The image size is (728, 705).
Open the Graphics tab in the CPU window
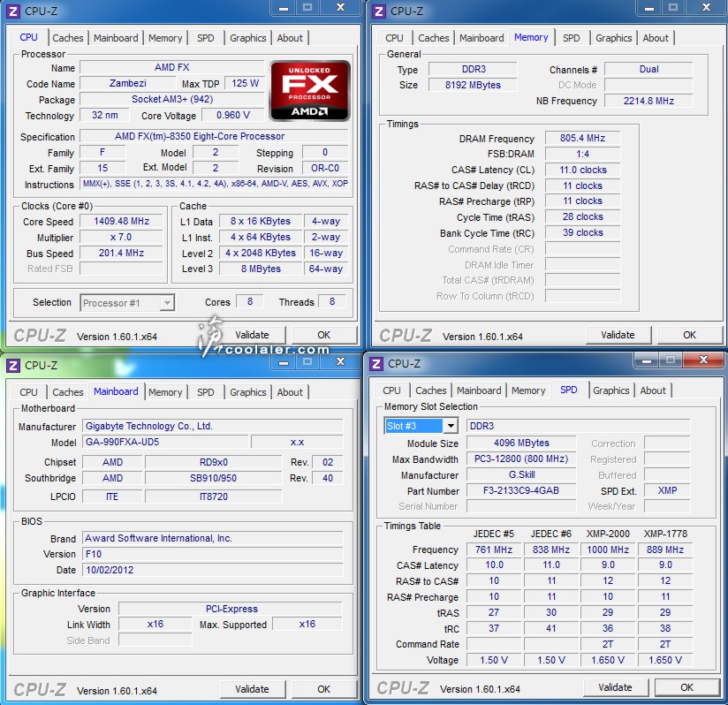coord(248,38)
